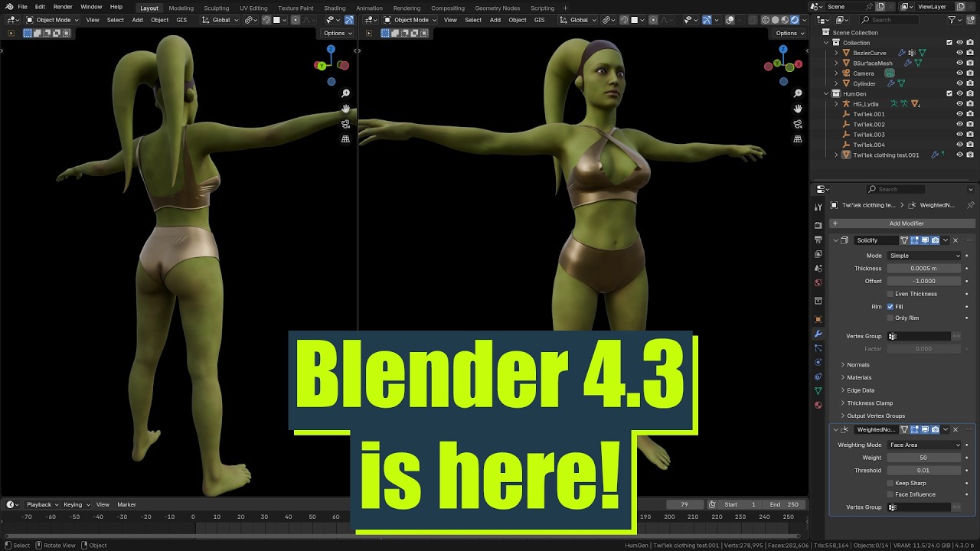Switch to the Geometry Nodes workspace tab
Screen dimensions: 980x551
click(x=497, y=8)
